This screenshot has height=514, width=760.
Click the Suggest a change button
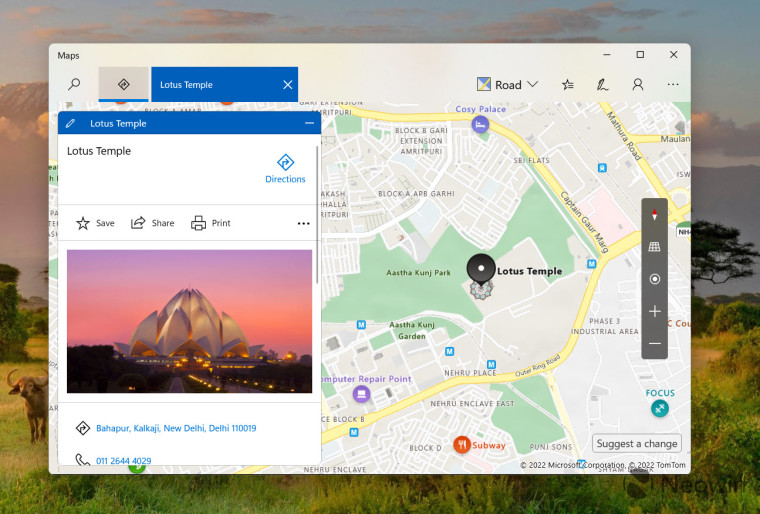pyautogui.click(x=636, y=443)
